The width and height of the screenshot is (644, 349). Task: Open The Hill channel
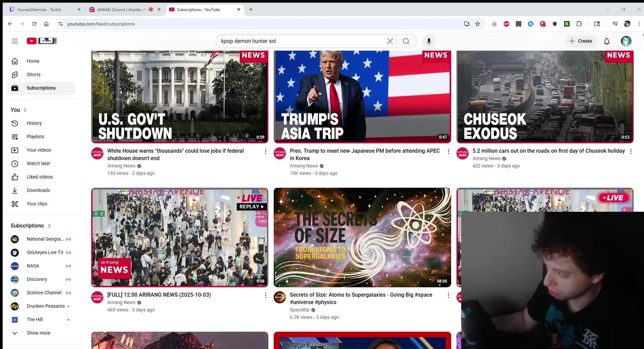click(41, 320)
